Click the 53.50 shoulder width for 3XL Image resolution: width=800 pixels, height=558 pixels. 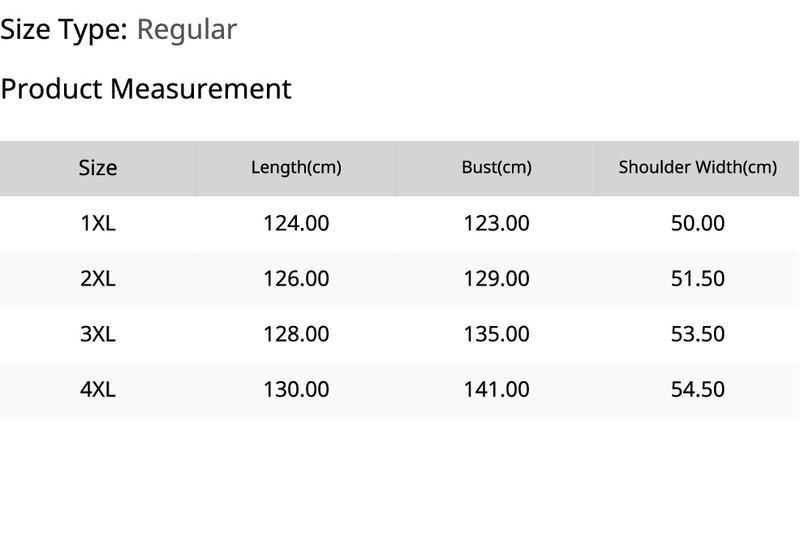pyautogui.click(x=697, y=334)
